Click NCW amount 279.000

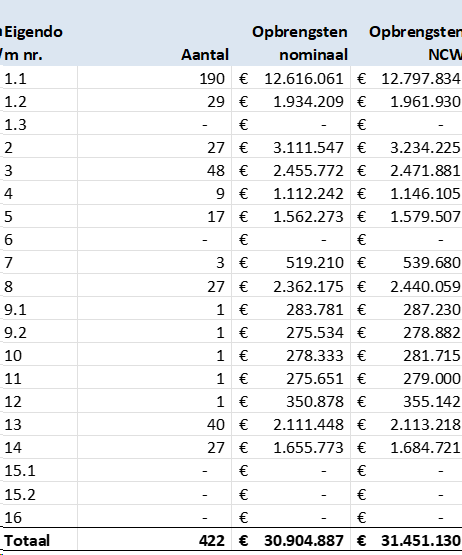[x=432, y=379]
